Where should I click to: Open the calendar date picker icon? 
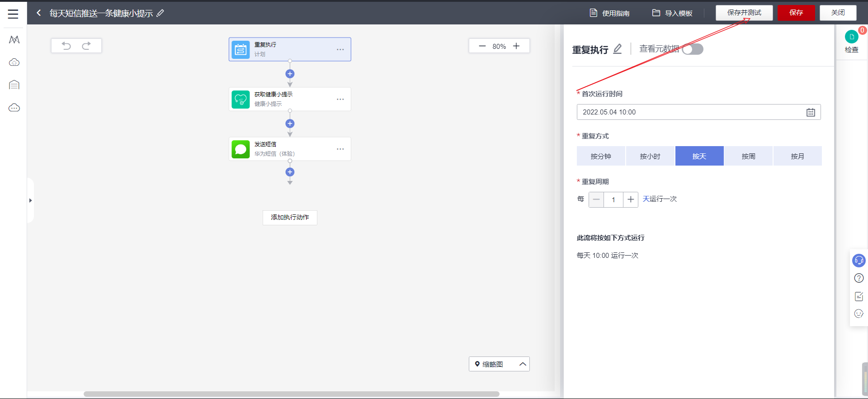click(811, 112)
